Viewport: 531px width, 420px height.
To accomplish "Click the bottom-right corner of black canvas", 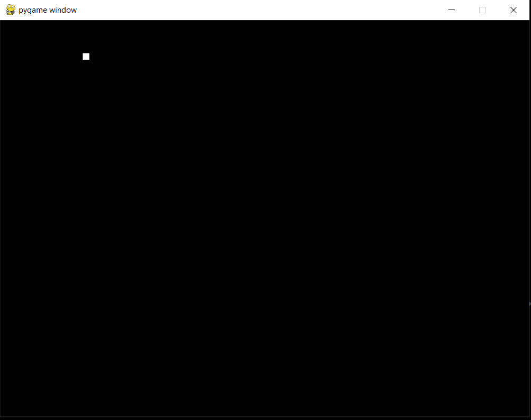I will [x=527, y=414].
